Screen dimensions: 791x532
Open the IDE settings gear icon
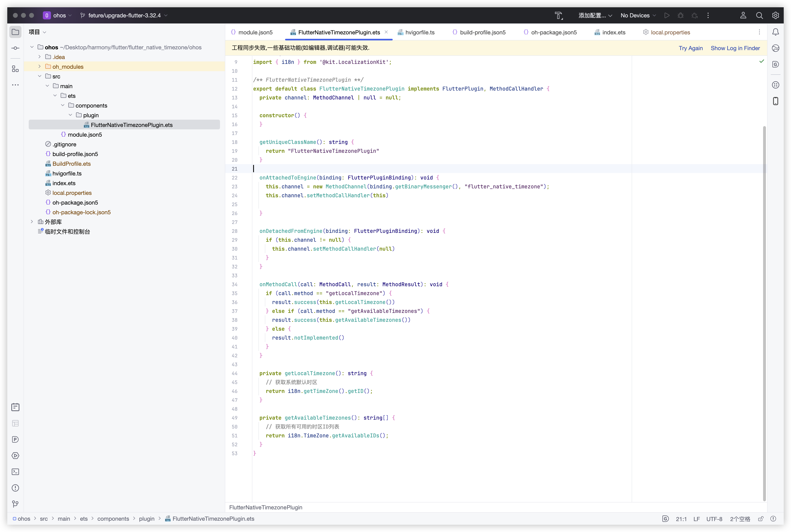click(775, 16)
